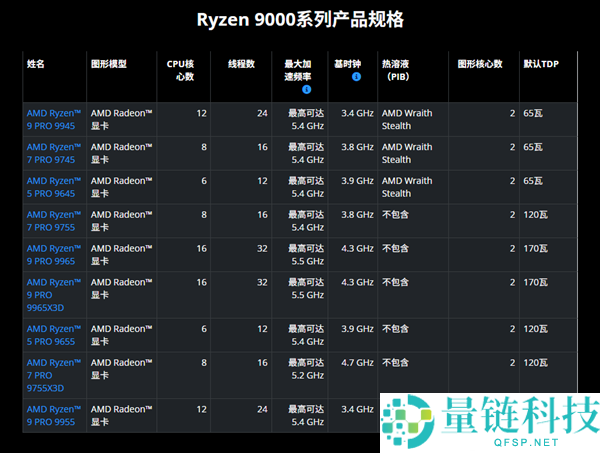Click thread count 16 in 9755X3D row
The height and width of the screenshot is (453, 600).
[x=262, y=363]
